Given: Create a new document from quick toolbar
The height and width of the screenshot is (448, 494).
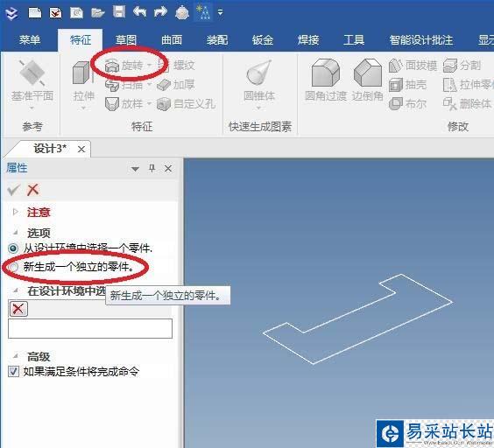Looking at the screenshot, I should pos(35,13).
